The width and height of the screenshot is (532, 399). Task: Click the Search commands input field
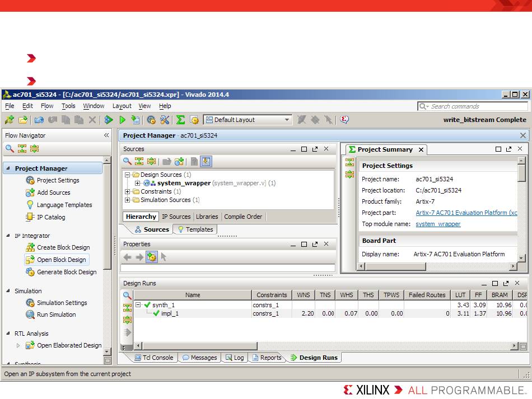473,106
